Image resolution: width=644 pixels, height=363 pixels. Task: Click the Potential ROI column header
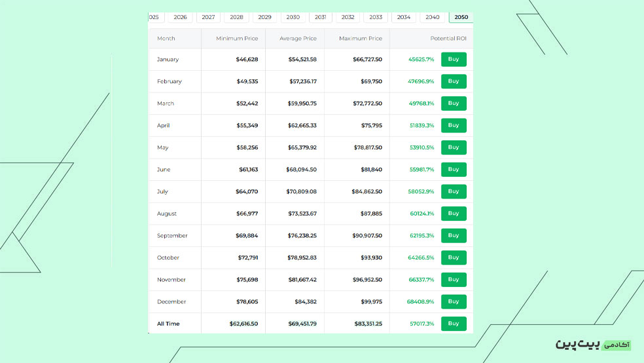pyautogui.click(x=452, y=39)
